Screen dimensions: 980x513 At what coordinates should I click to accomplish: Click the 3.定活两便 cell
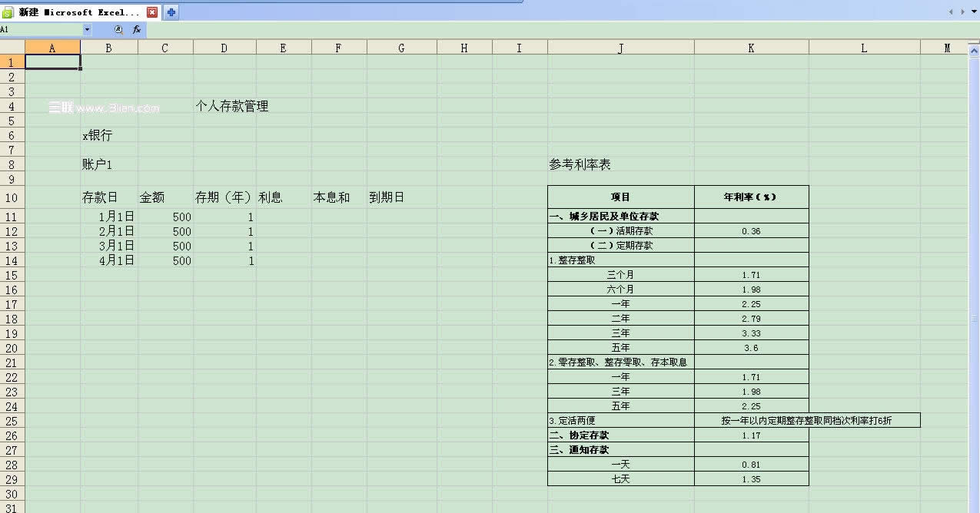pos(621,421)
